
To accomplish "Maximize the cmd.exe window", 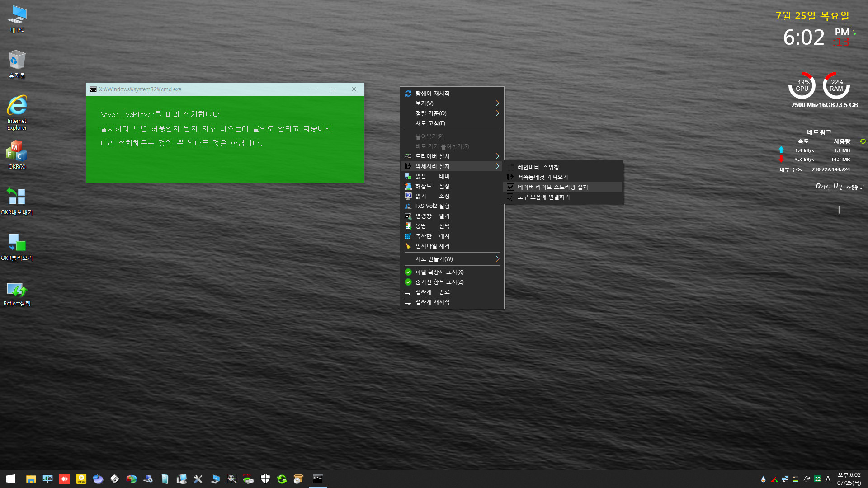I will coord(333,89).
